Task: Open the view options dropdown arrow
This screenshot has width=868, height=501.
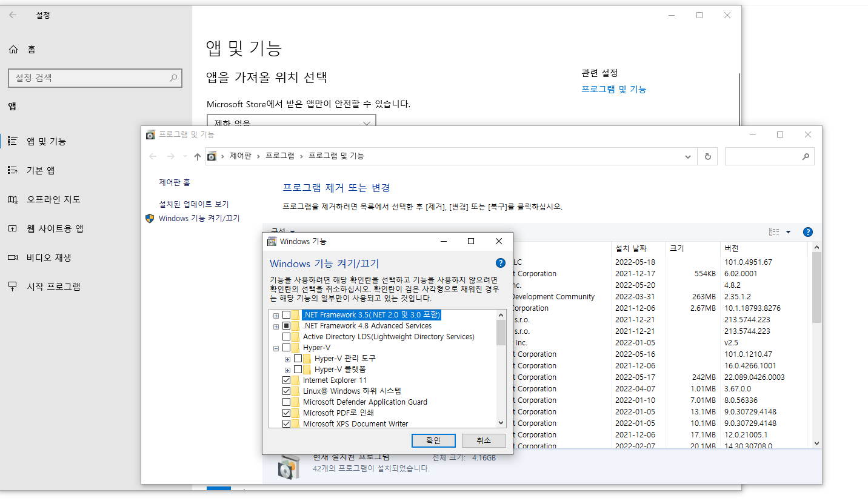Action: (x=788, y=232)
